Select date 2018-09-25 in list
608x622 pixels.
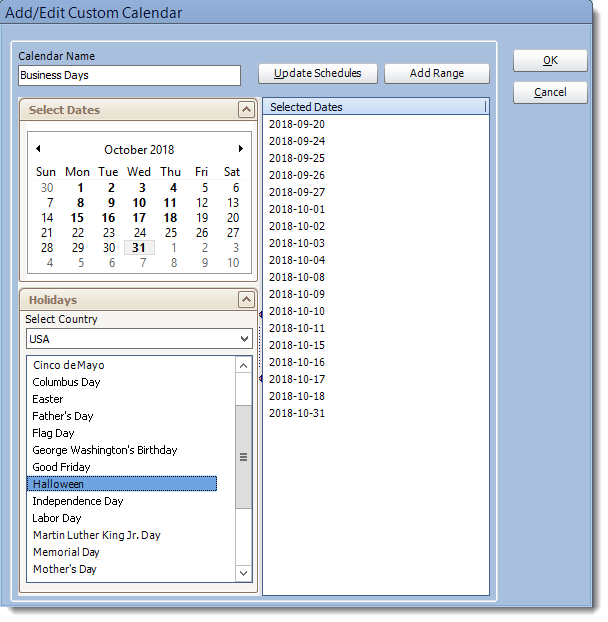297,158
